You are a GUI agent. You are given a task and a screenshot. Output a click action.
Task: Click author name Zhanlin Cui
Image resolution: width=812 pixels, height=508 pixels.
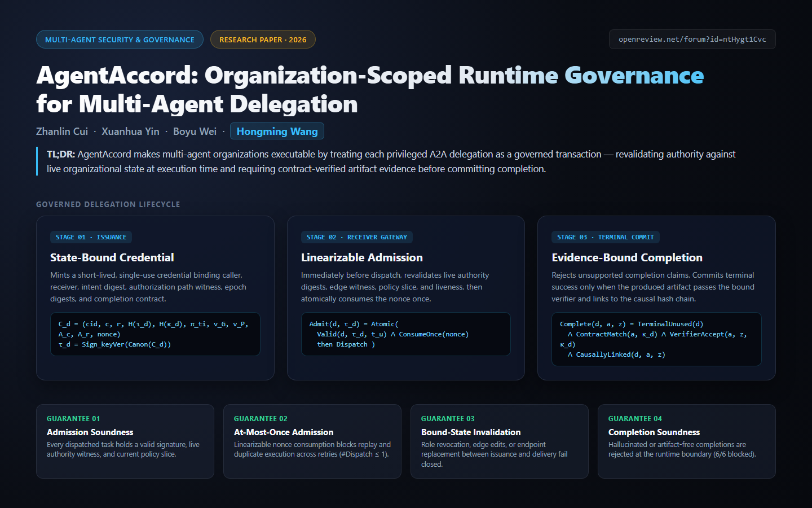62,131
